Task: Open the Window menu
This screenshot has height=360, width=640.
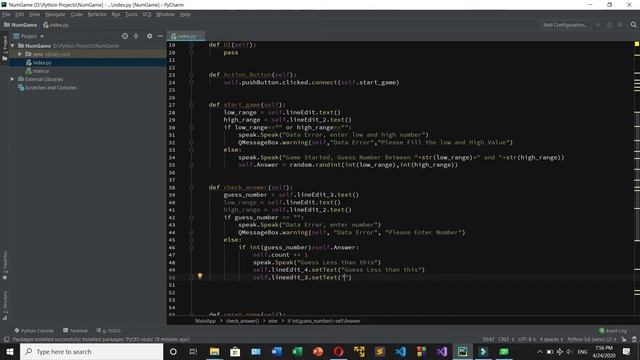Action: [x=165, y=14]
